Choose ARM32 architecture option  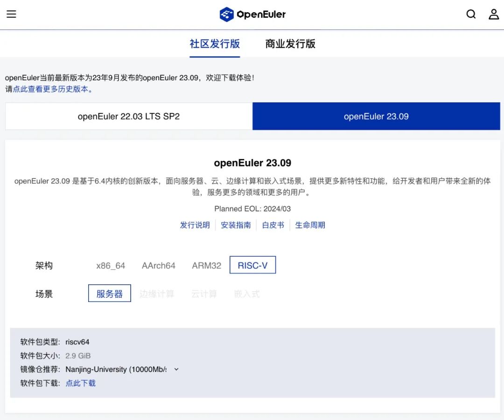(x=206, y=266)
